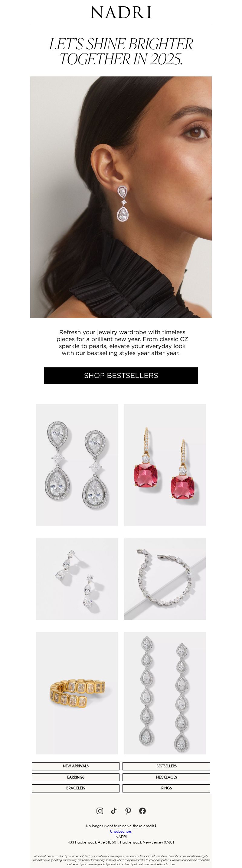This screenshot has height=868, width=242.
Task: View the gold wrap ring product
Action: (77, 693)
